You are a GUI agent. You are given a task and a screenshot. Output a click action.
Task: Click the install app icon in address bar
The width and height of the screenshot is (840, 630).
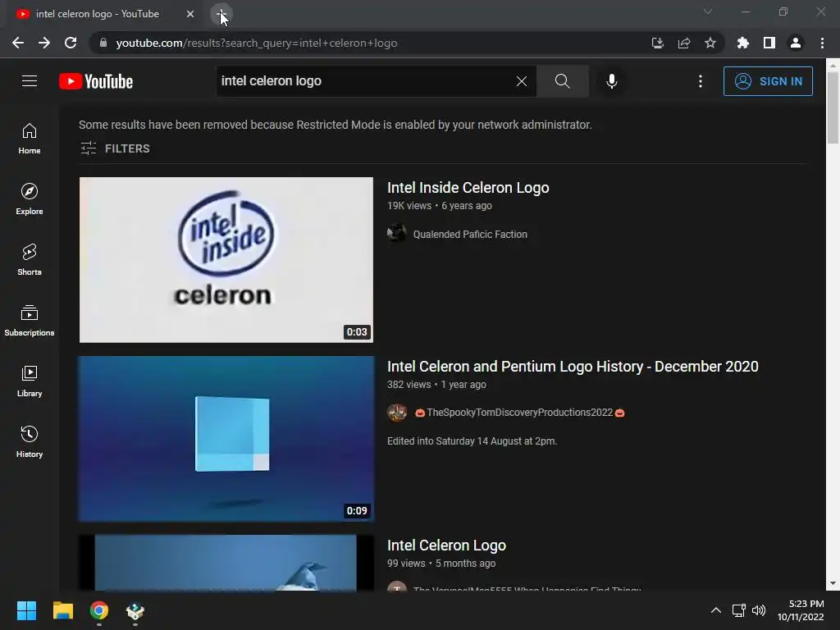(x=658, y=43)
